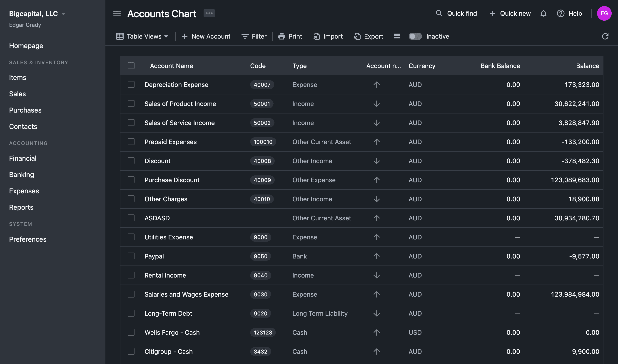Screen dimensions: 618x364
Task: Sort by the Code column header
Action: pos(258,66)
